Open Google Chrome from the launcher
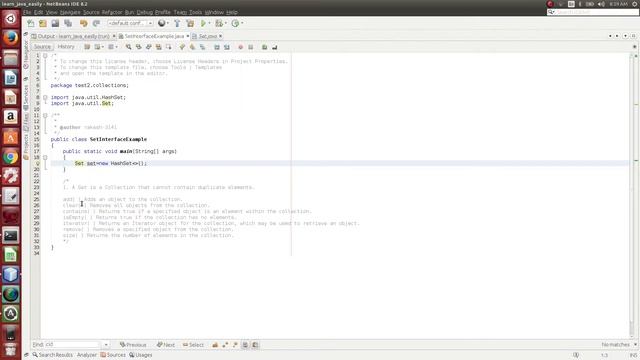This screenshot has width=640, height=360. click(x=11, y=157)
